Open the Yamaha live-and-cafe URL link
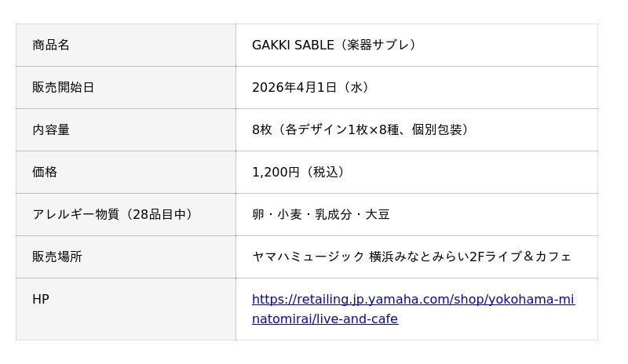This screenshot has width=628, height=364. point(413,300)
